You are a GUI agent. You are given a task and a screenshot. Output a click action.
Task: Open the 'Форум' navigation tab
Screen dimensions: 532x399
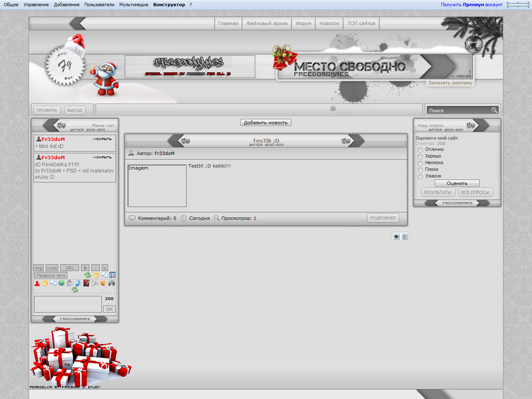[x=303, y=23]
